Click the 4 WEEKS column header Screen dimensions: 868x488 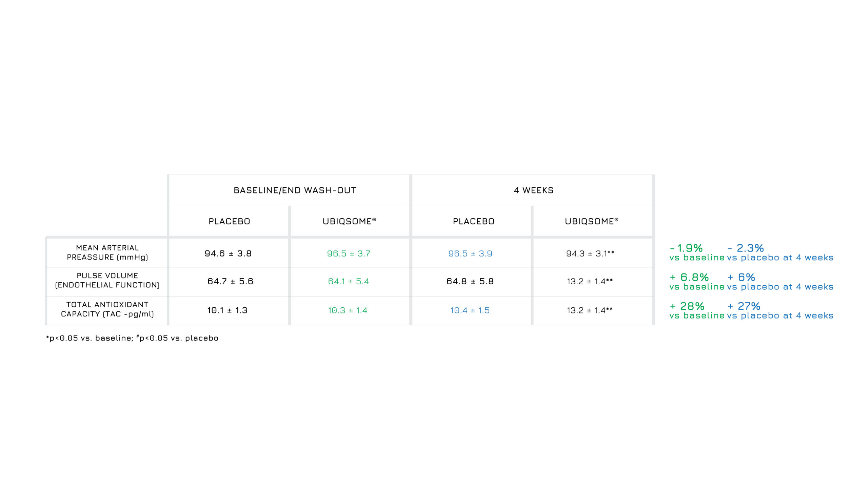tap(533, 190)
